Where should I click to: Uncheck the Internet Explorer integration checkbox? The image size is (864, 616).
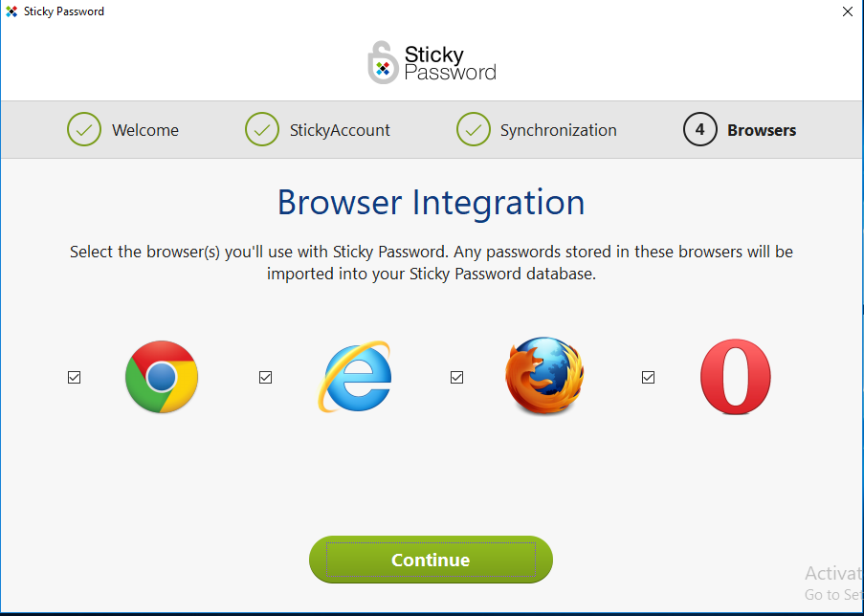[266, 378]
